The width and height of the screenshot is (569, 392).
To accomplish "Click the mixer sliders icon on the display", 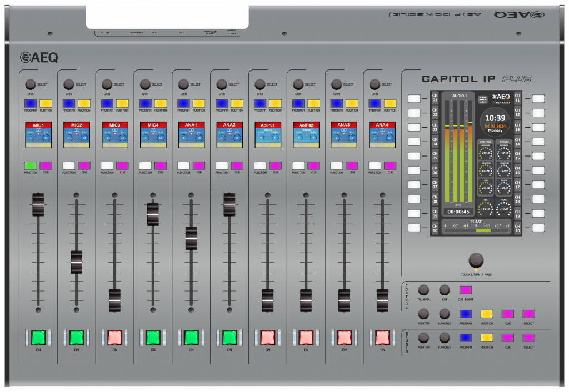I will (x=483, y=99).
